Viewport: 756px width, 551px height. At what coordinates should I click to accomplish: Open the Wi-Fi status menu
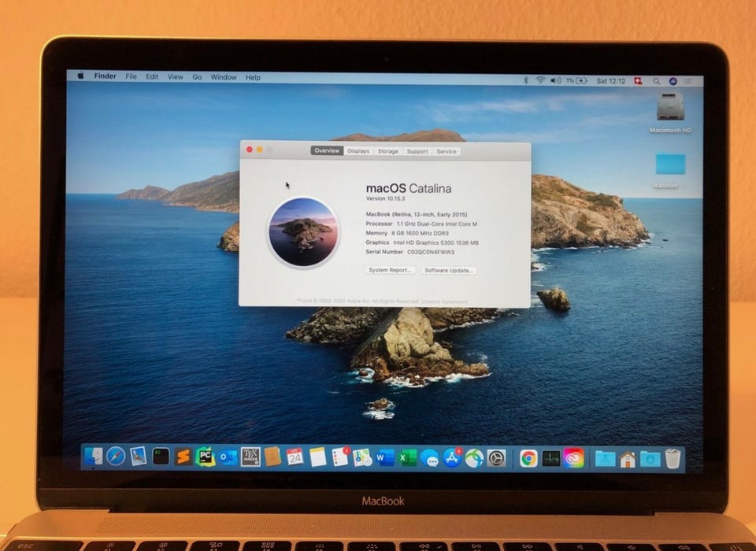(540, 80)
